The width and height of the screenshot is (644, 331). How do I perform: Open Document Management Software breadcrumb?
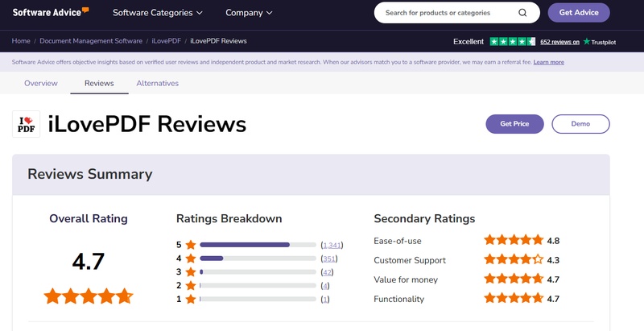[x=91, y=41]
